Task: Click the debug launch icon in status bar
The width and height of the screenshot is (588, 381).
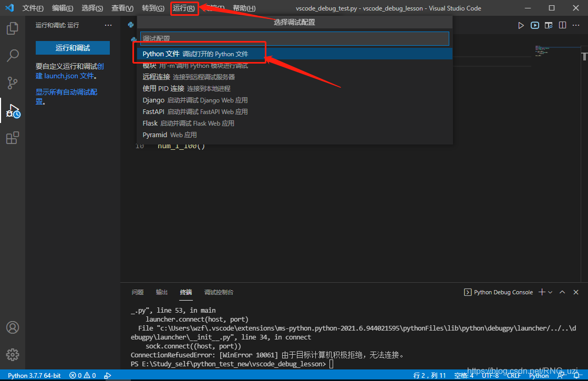Action: [x=108, y=375]
